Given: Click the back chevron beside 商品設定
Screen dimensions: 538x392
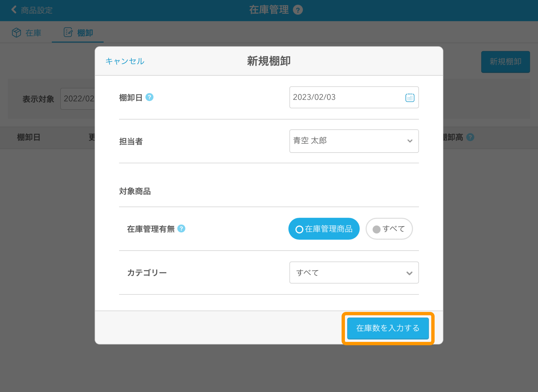Looking at the screenshot, I should point(14,10).
